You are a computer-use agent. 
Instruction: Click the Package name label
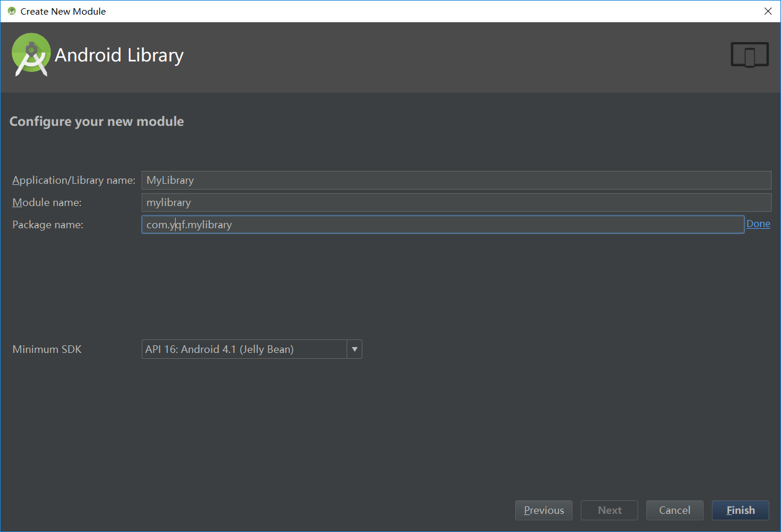(48, 225)
